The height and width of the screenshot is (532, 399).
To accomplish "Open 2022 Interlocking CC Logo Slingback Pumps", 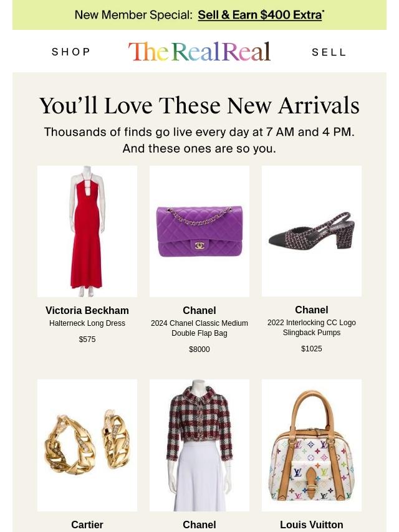I will click(311, 328).
